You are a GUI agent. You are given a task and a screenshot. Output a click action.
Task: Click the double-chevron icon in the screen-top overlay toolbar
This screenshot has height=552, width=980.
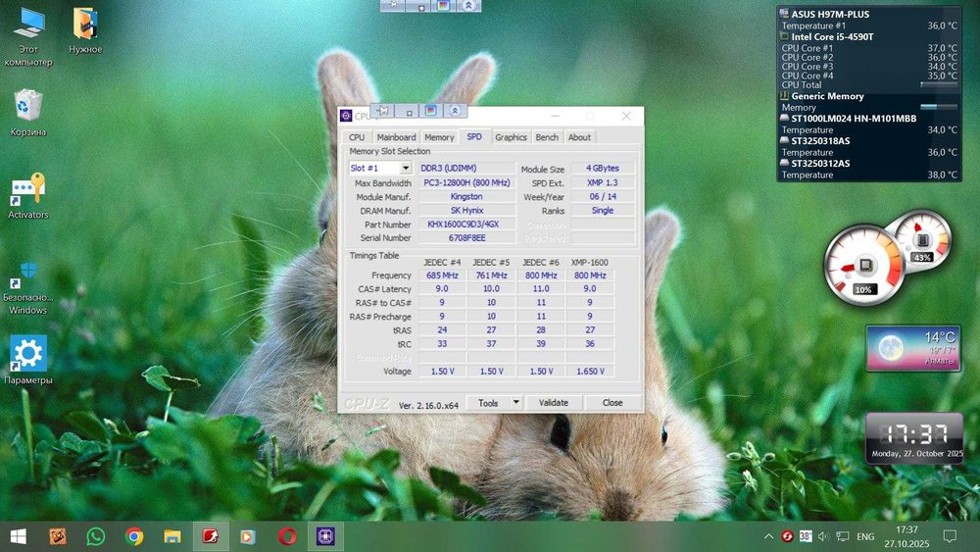(x=468, y=6)
